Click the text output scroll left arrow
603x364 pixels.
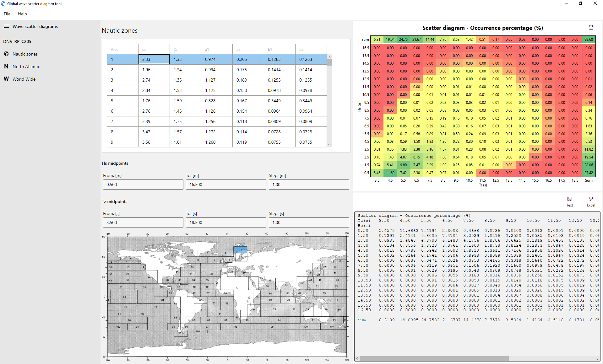point(357,358)
